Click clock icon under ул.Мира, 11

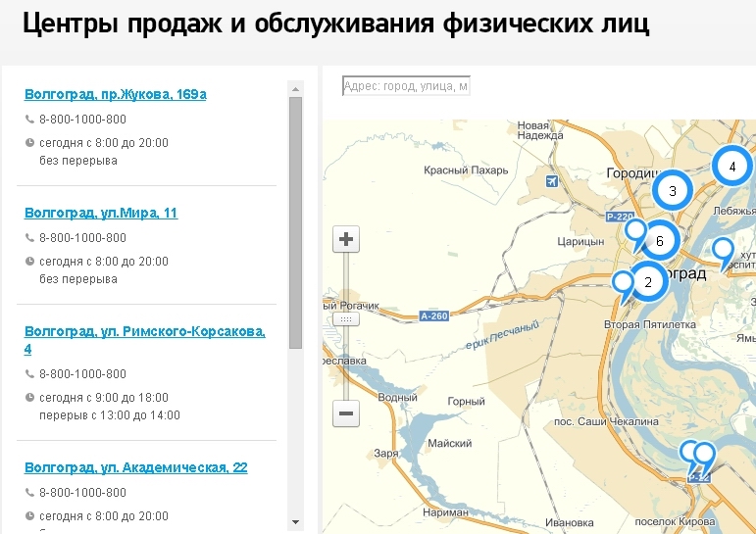[29, 262]
